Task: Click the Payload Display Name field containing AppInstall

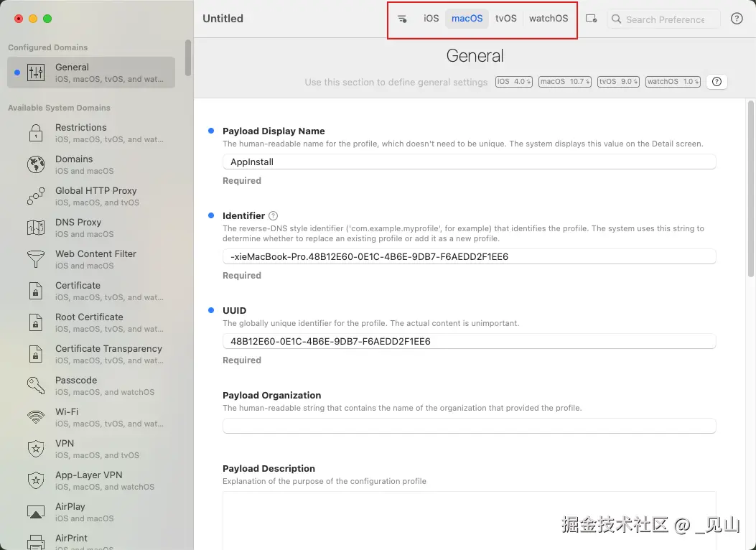Action: click(x=469, y=162)
